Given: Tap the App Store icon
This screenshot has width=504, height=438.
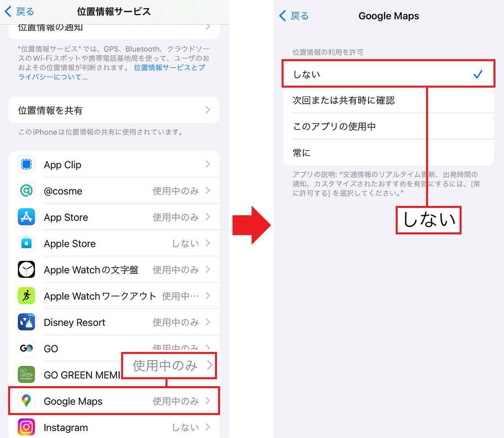Looking at the screenshot, I should (26, 217).
